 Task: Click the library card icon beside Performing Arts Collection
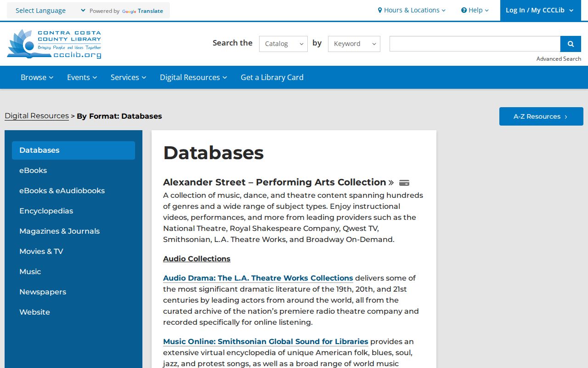click(x=404, y=183)
